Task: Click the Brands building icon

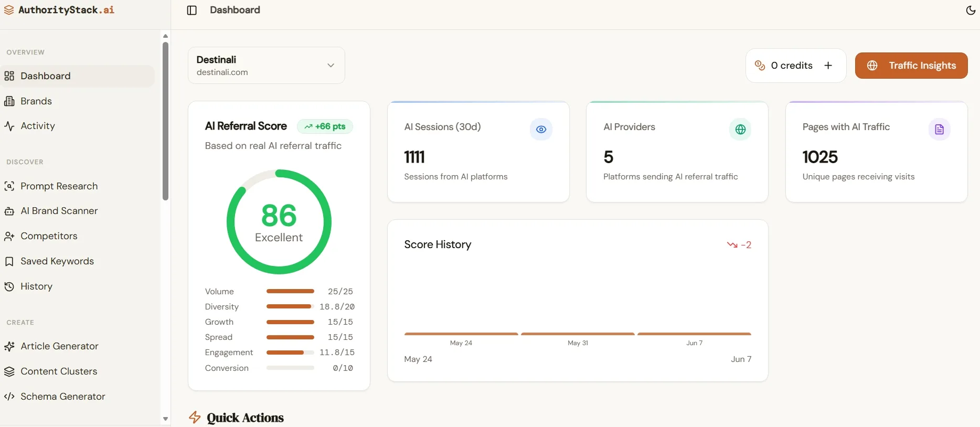Action: 9,101
